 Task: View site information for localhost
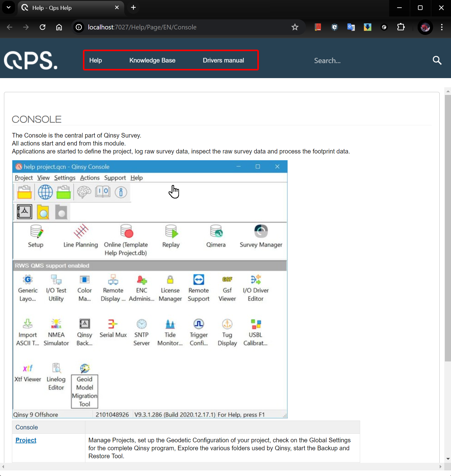pos(79,27)
